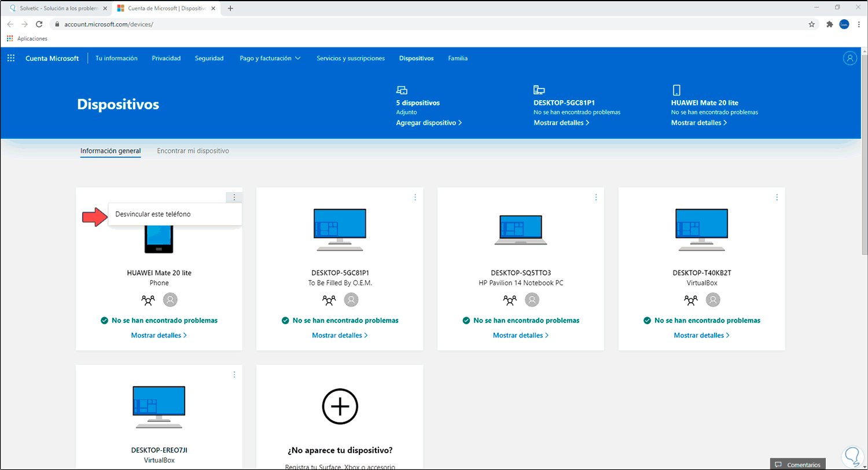This screenshot has width=868, height=470.
Task: Open a new browser tab
Action: click(230, 8)
